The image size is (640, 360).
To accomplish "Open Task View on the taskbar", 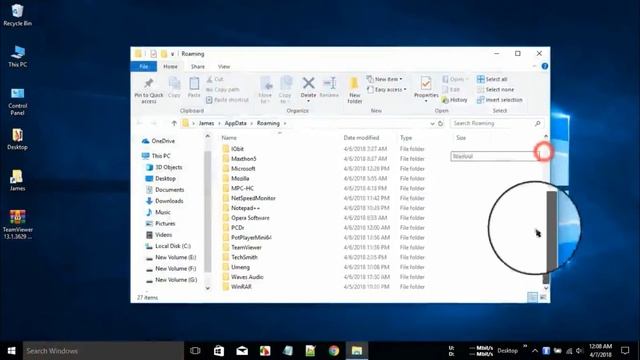I will [195, 351].
